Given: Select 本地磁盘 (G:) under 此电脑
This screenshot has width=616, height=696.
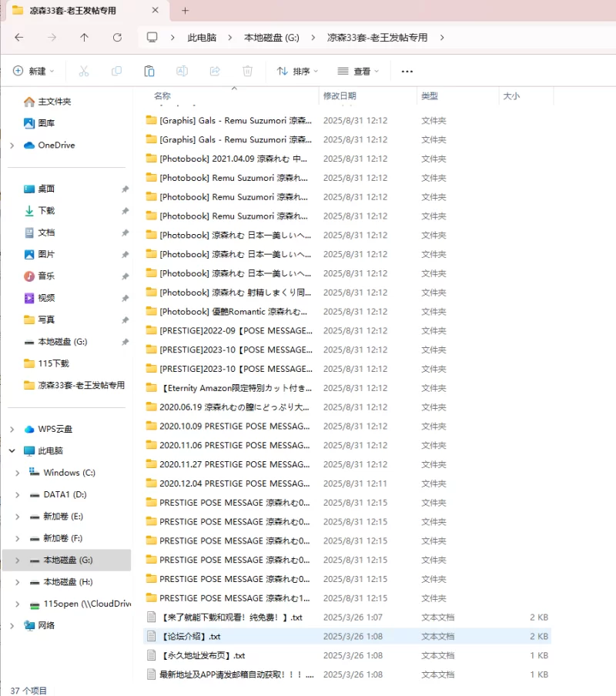Looking at the screenshot, I should pyautogui.click(x=68, y=560).
